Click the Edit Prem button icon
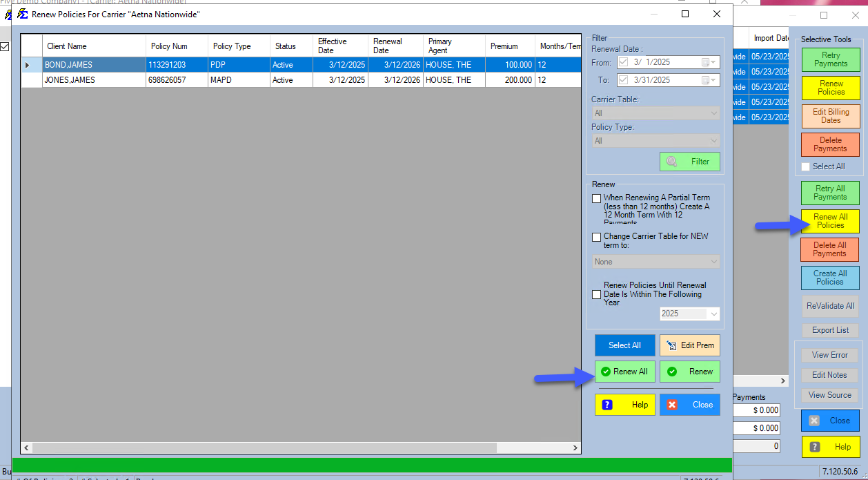Viewport: 868px width, 480px height. (671, 345)
